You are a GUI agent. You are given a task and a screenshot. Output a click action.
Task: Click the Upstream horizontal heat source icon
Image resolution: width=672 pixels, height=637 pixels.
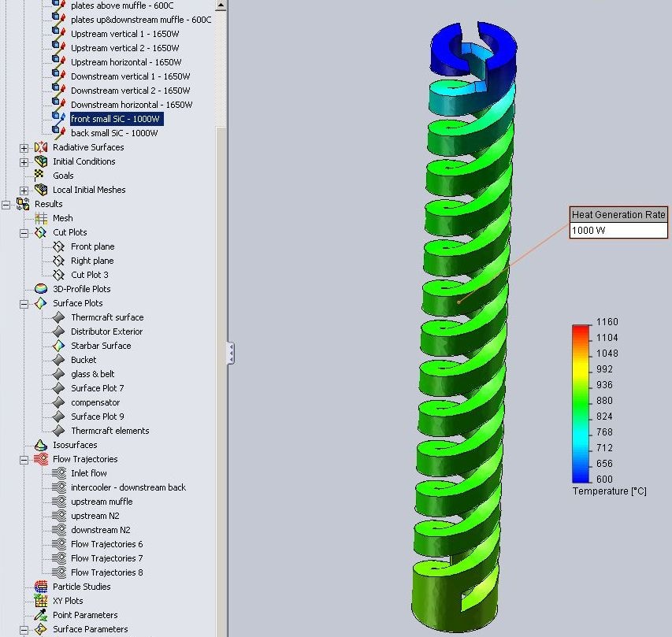tap(59, 61)
